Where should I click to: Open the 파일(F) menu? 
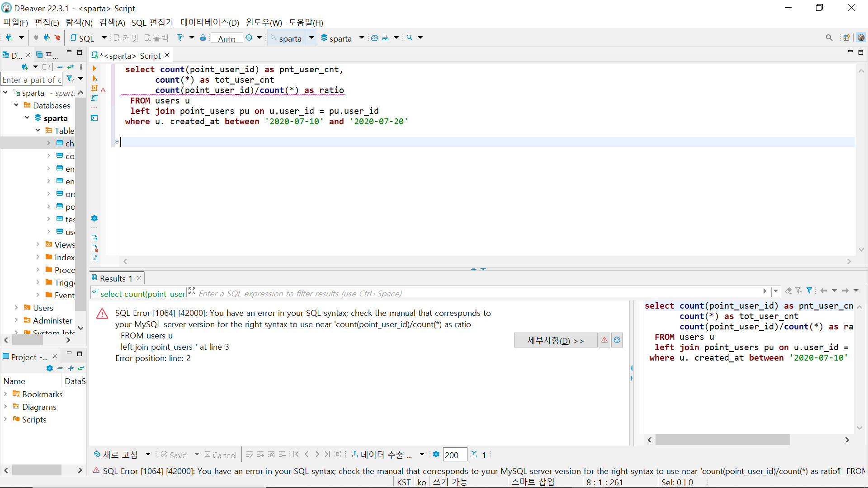15,23
